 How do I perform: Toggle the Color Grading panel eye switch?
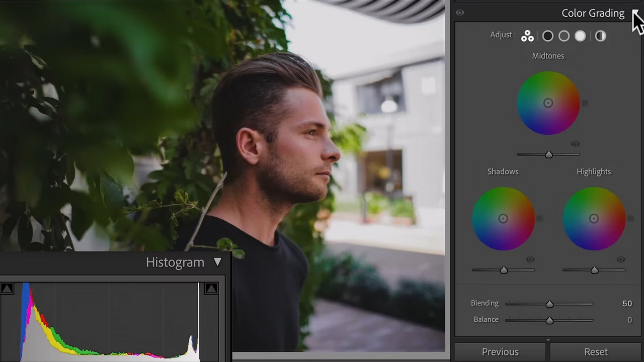(460, 13)
